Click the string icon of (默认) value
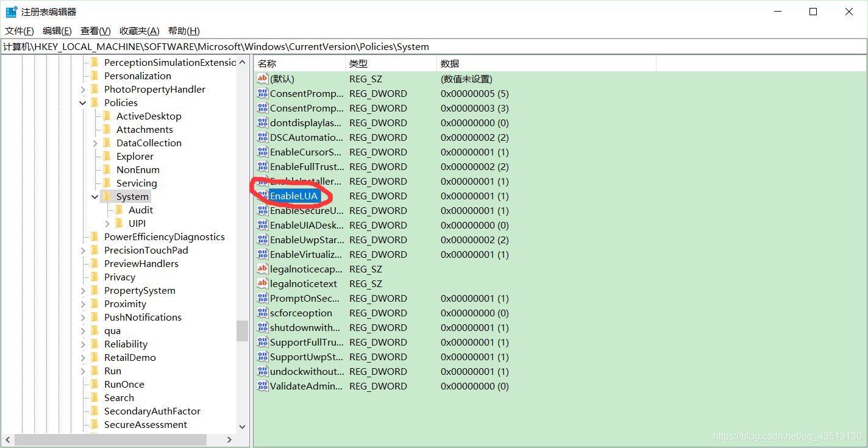 coord(263,79)
